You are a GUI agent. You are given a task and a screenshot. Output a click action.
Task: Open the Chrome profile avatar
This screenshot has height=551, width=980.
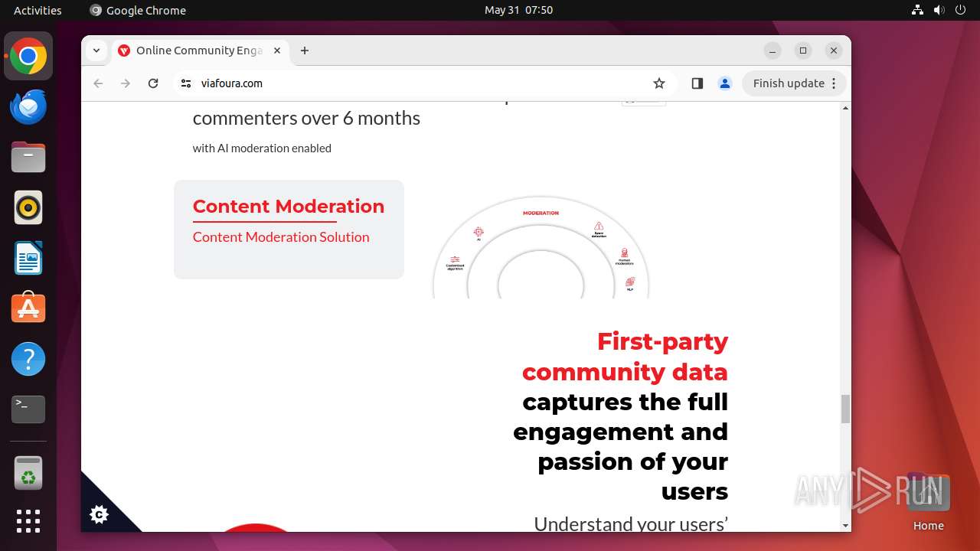(725, 83)
